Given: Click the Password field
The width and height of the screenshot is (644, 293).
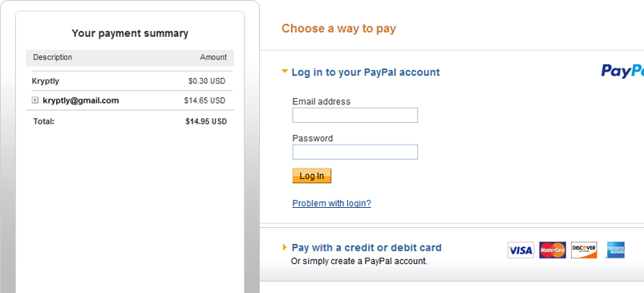Looking at the screenshot, I should (x=354, y=152).
